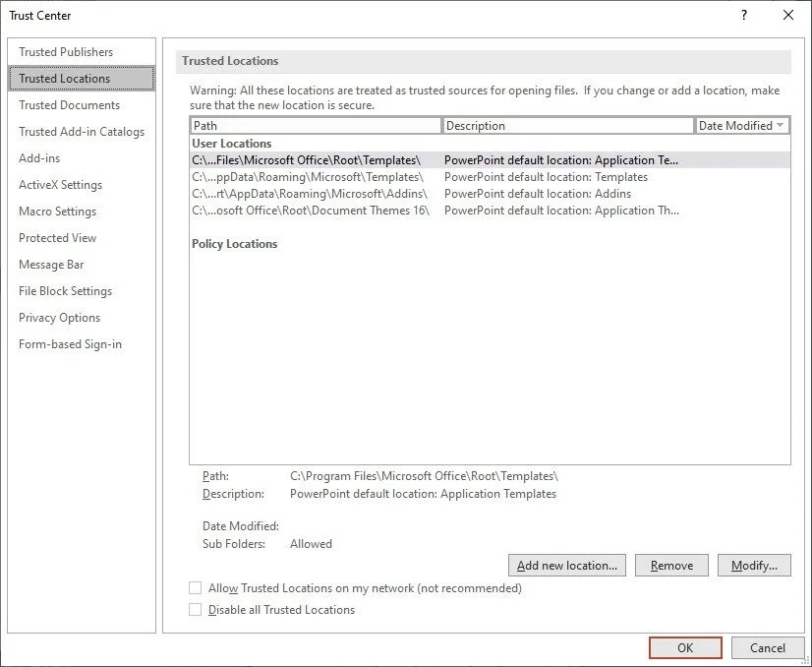812x667 pixels.
Task: Sort by the Path column header
Action: coord(316,126)
